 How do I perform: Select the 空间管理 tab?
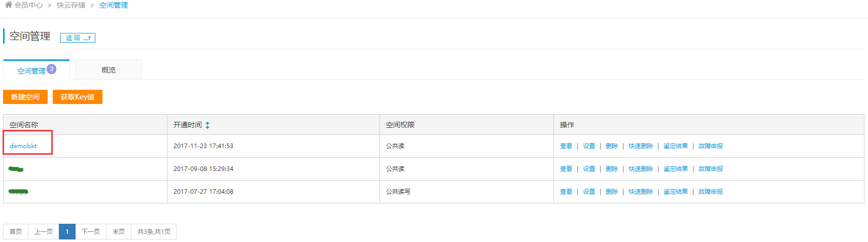tap(31, 71)
